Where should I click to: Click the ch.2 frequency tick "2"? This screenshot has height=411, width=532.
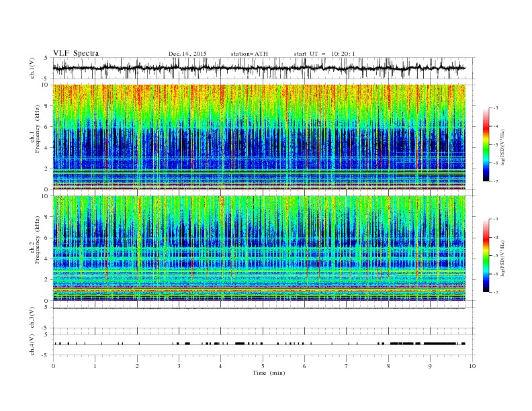(x=46, y=280)
